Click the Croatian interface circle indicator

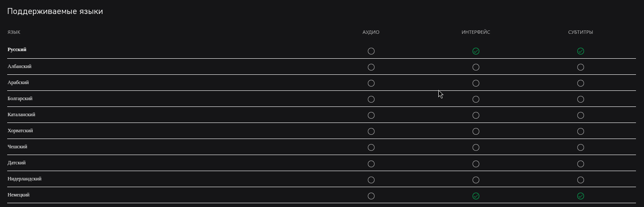(476, 131)
